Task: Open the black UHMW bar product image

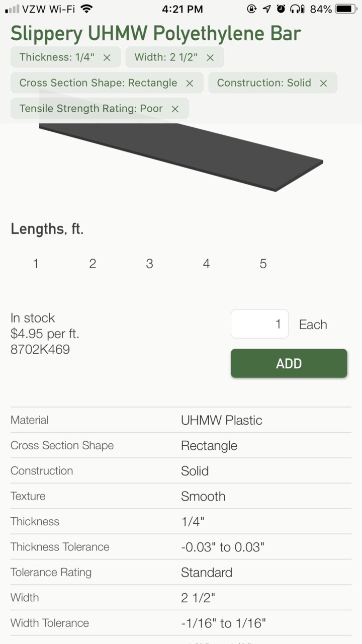Action: point(181,151)
